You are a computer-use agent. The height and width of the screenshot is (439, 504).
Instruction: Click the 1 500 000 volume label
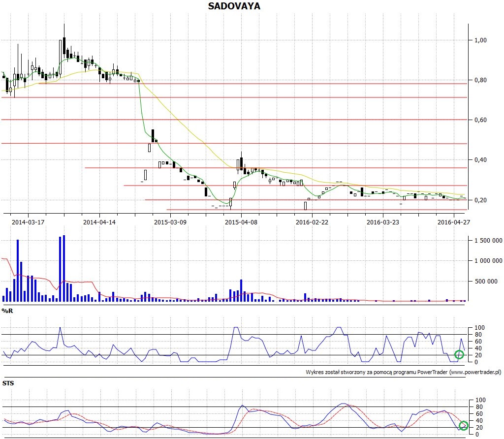coord(488,240)
